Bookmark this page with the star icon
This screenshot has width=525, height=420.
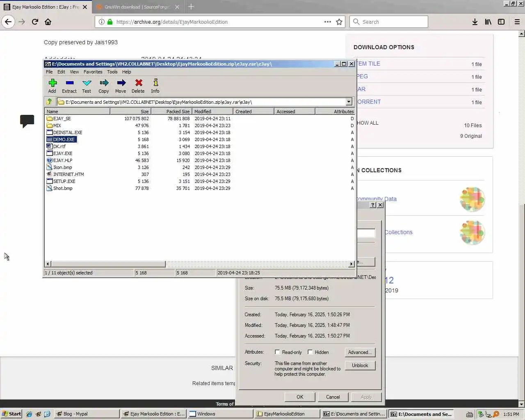(339, 22)
